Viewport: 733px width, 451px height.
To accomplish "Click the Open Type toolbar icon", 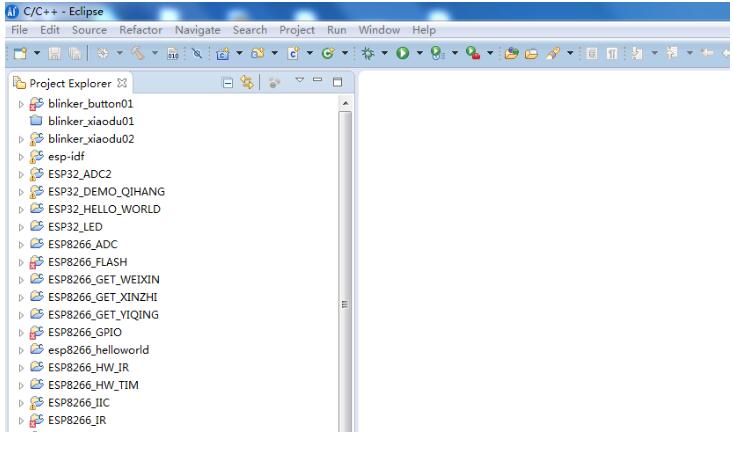I will tap(511, 53).
